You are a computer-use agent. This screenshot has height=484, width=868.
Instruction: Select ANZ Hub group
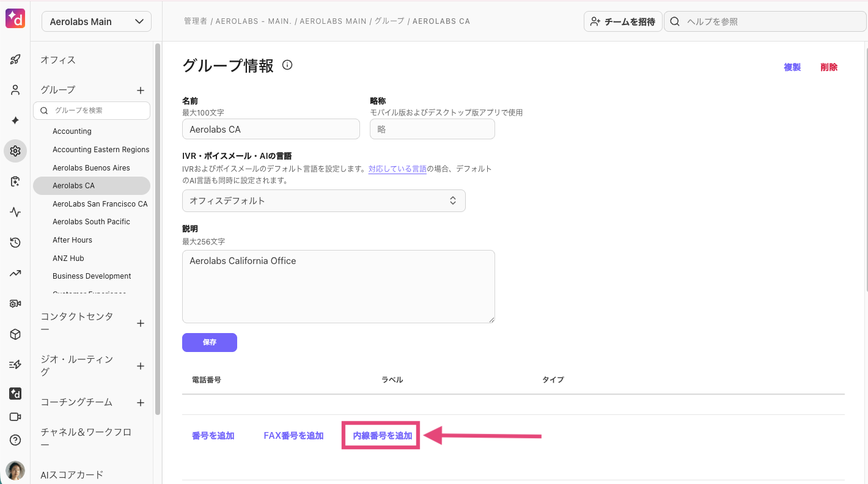pyautogui.click(x=68, y=258)
